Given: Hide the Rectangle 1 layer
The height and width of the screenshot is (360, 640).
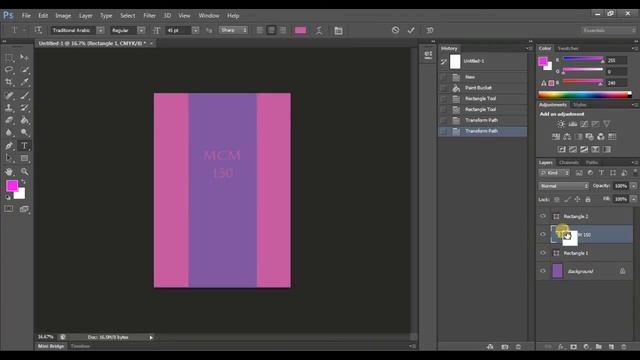Looking at the screenshot, I should pos(542,253).
